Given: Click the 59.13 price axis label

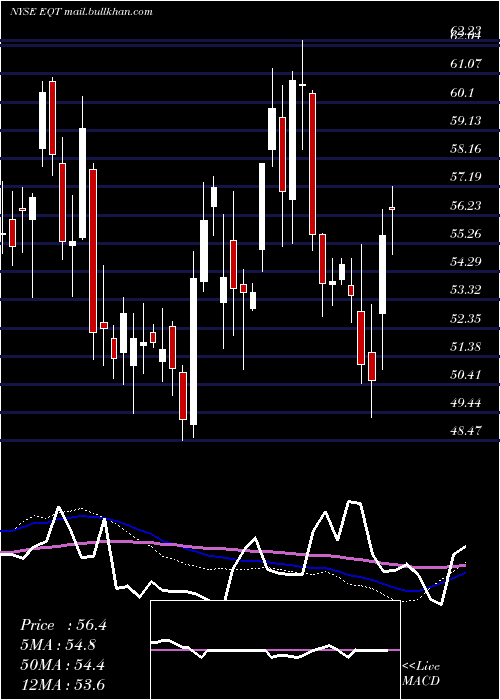Looking at the screenshot, I should [x=466, y=121].
